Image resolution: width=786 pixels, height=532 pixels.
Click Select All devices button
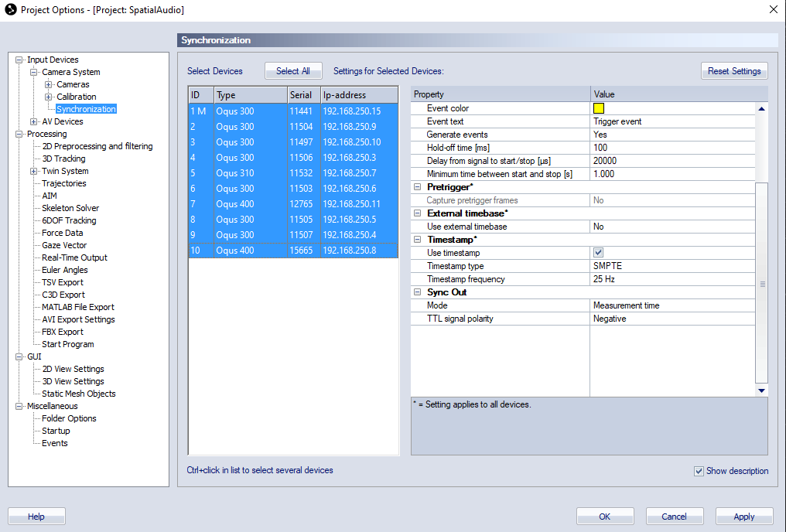[x=293, y=71]
